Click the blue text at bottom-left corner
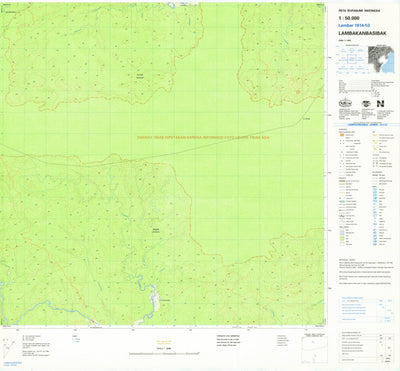This screenshot has height=371, width=400. [x=12, y=364]
